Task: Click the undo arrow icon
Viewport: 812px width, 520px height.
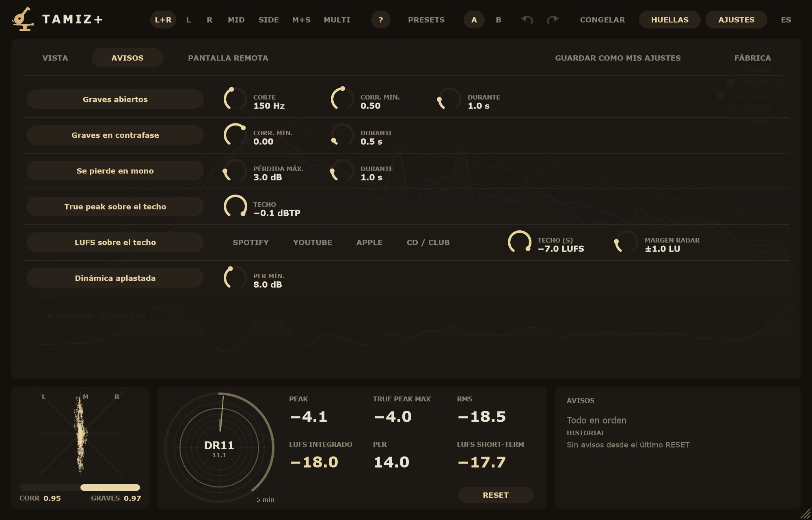Action: click(x=527, y=19)
